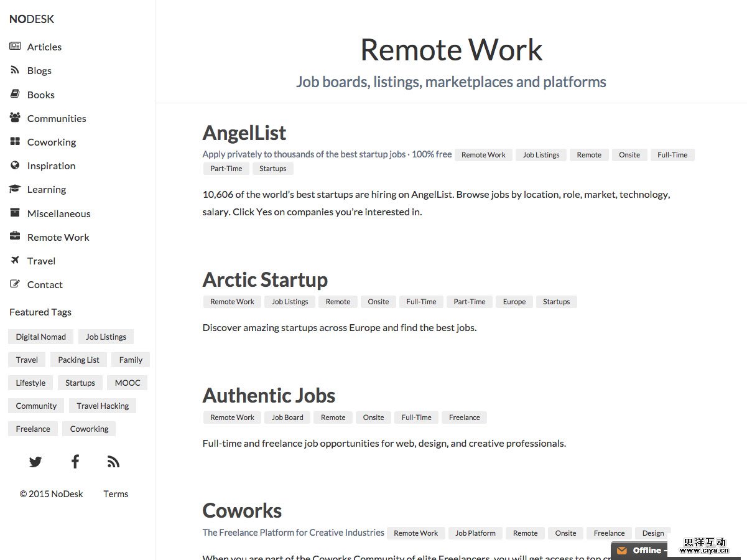Click the NoDesk logo at top left
Viewport: 747px width, 560px height.
(32, 19)
